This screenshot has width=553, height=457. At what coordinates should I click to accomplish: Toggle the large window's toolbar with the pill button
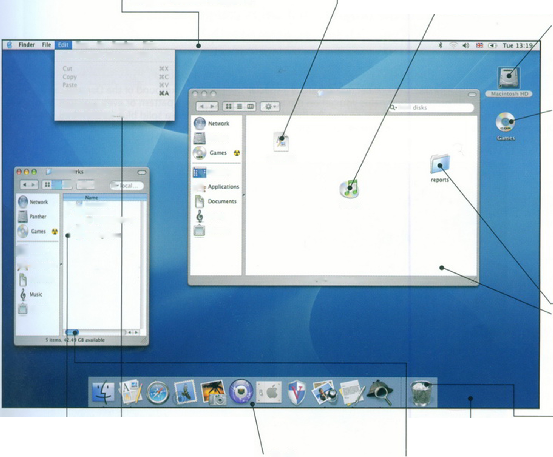coord(472,95)
